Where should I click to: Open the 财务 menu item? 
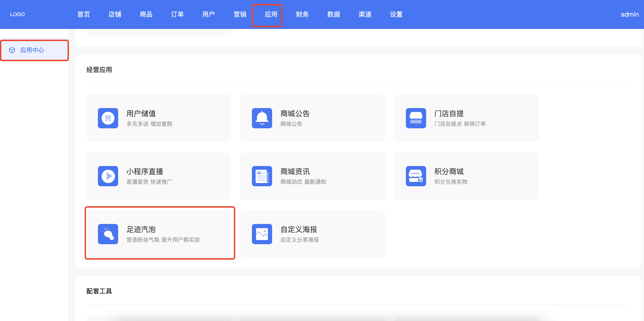[x=302, y=14]
